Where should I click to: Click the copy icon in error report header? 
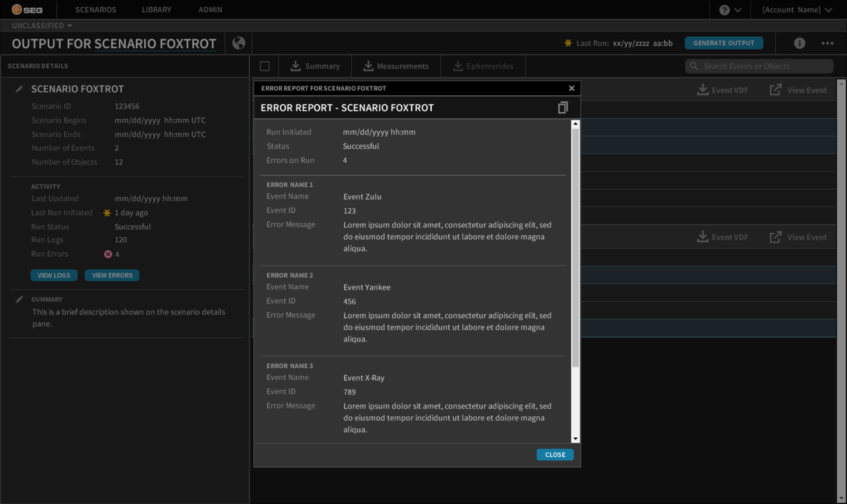click(x=562, y=108)
